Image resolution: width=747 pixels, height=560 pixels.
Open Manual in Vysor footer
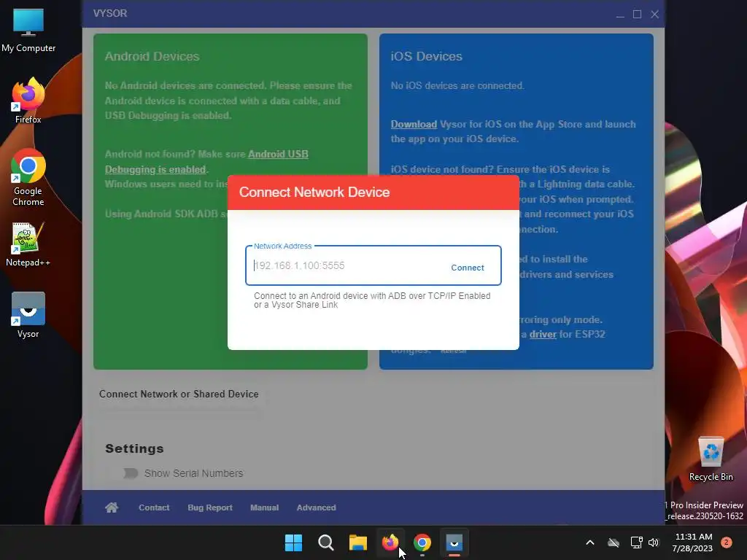pos(264,507)
